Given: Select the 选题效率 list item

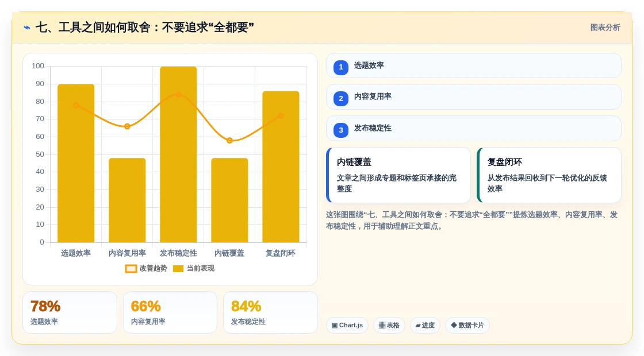Looking at the screenshot, I should (474, 65).
